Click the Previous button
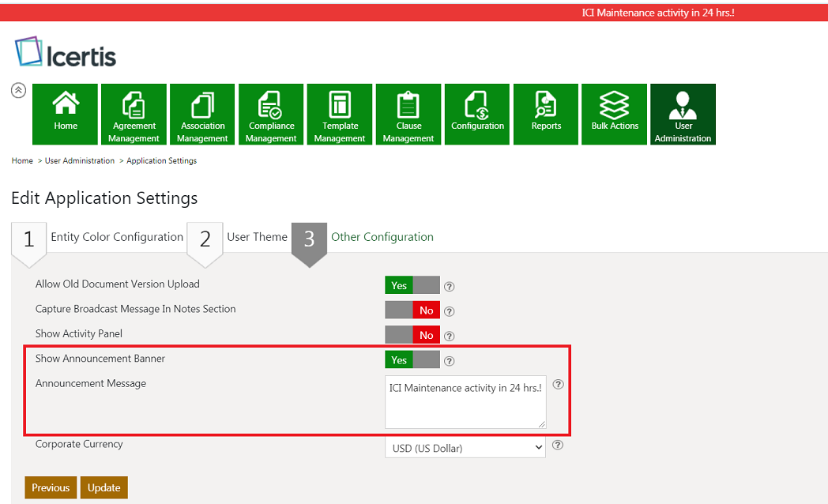 coord(51,487)
